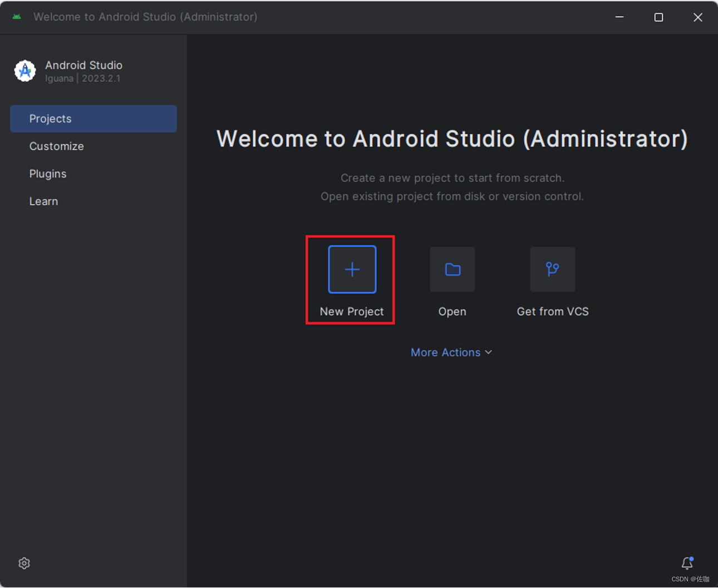Open the Plugins tab

[94, 174]
